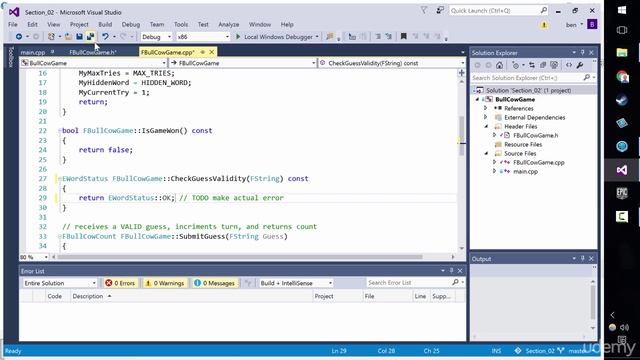
Task: Click the Solution Explorer search magnifier icon
Action: [587, 78]
